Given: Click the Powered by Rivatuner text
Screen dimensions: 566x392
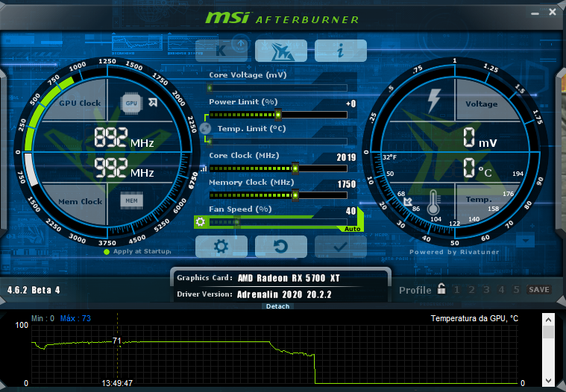Looking at the screenshot, I should click(454, 252).
